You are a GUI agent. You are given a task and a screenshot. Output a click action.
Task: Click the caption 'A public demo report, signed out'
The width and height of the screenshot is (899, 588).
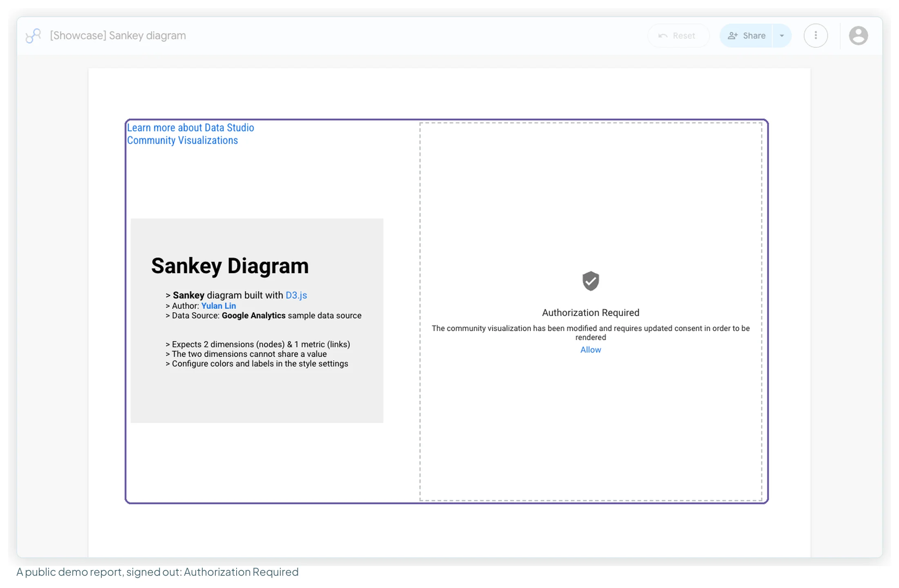pos(157,572)
